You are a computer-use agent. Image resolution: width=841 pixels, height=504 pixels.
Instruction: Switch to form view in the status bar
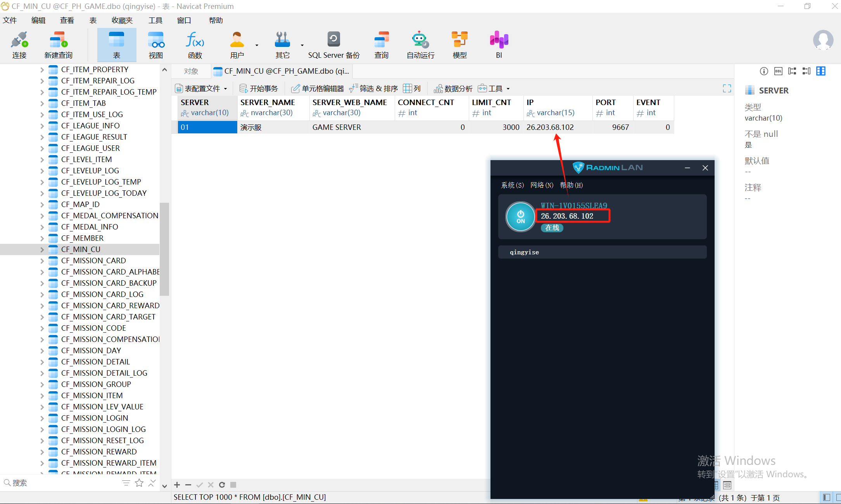[x=727, y=485]
